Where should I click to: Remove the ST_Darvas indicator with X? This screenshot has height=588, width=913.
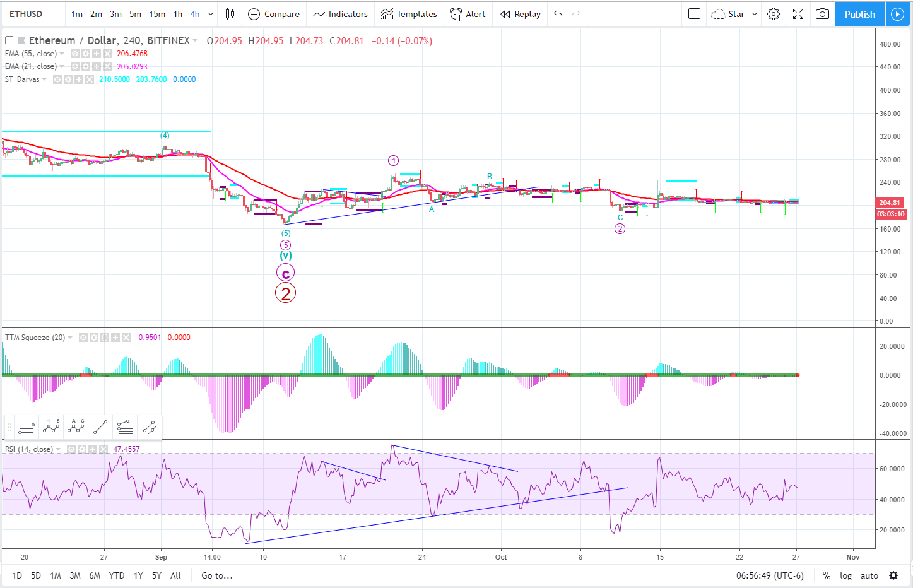click(90, 79)
